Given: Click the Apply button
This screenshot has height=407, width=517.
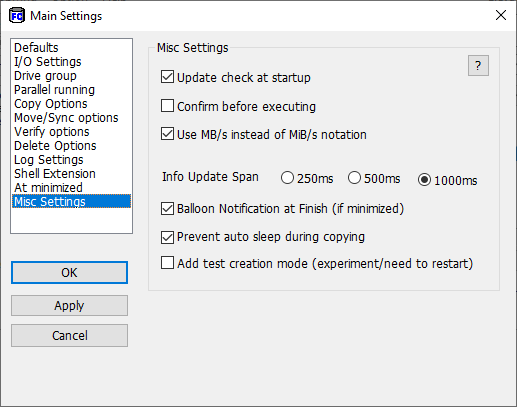Looking at the screenshot, I should pos(69,305).
